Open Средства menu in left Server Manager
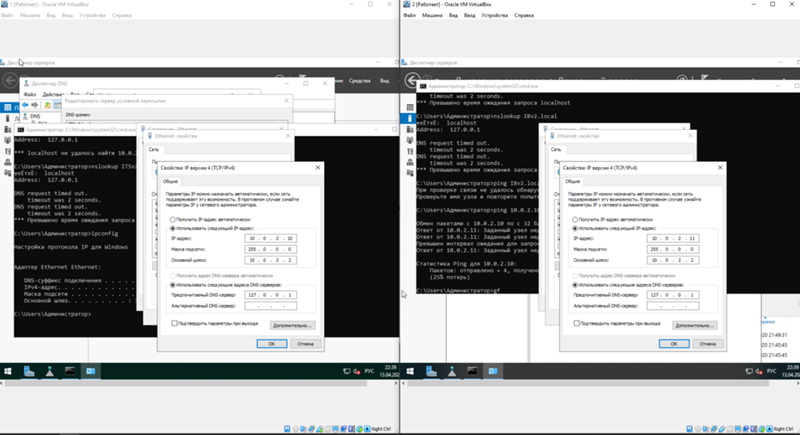The image size is (800, 435). coord(360,81)
